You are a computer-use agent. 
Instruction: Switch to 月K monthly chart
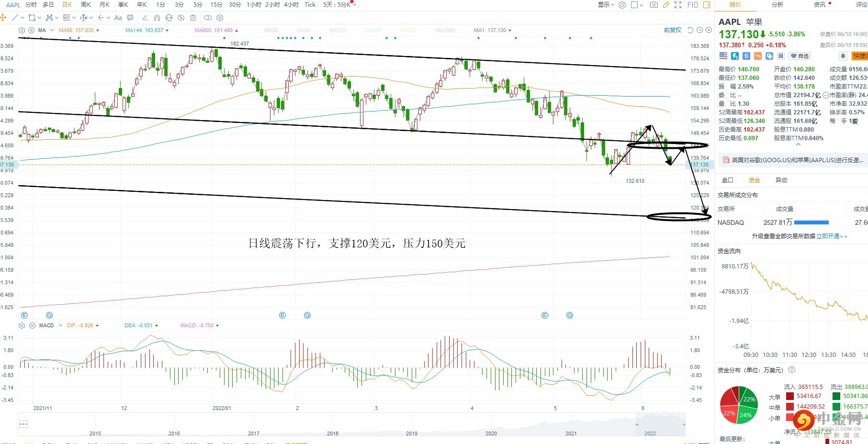tap(104, 5)
